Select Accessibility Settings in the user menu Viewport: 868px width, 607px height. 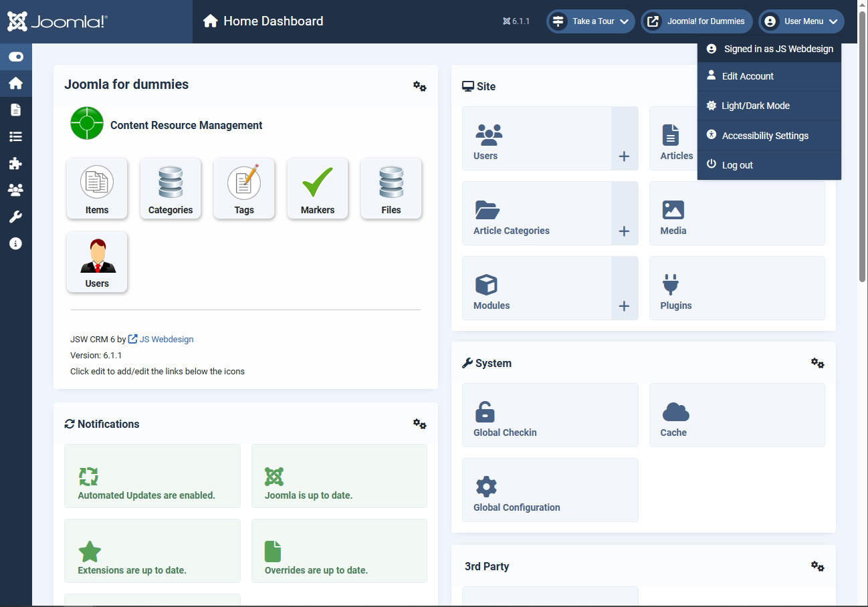click(x=769, y=136)
